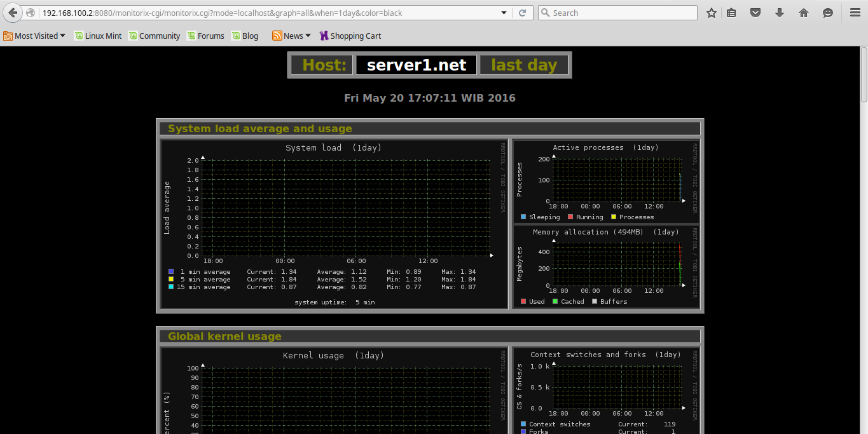The width and height of the screenshot is (868, 434).
Task: Click the Processes legend yellow swatch
Action: [614, 217]
